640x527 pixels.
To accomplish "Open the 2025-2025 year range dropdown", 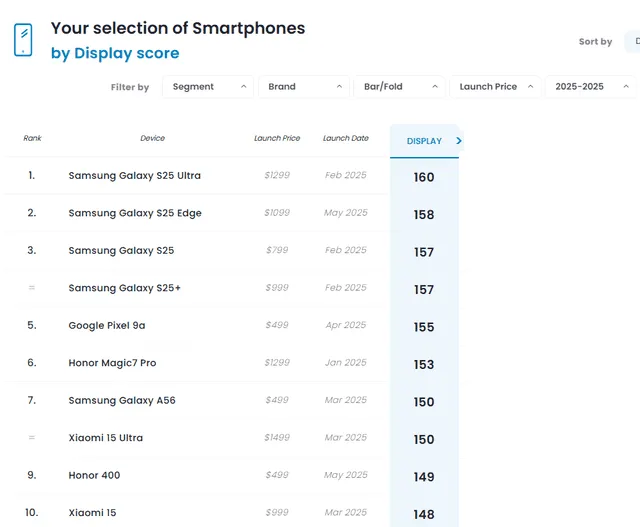I will [588, 87].
